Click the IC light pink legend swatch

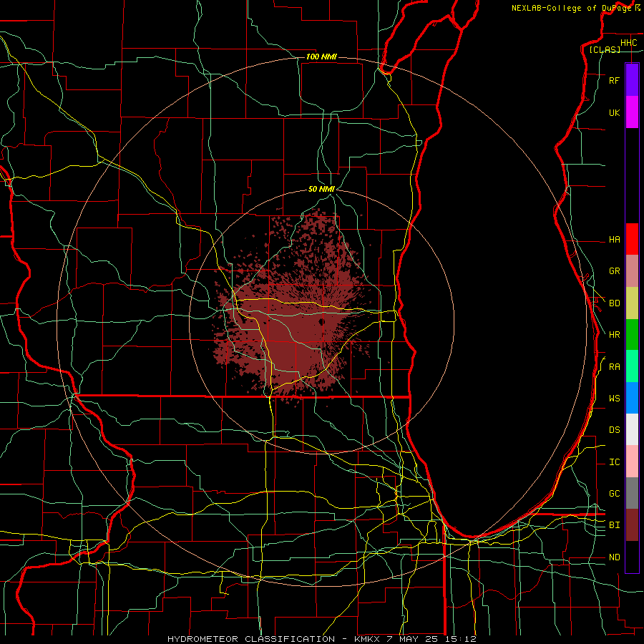(x=632, y=462)
